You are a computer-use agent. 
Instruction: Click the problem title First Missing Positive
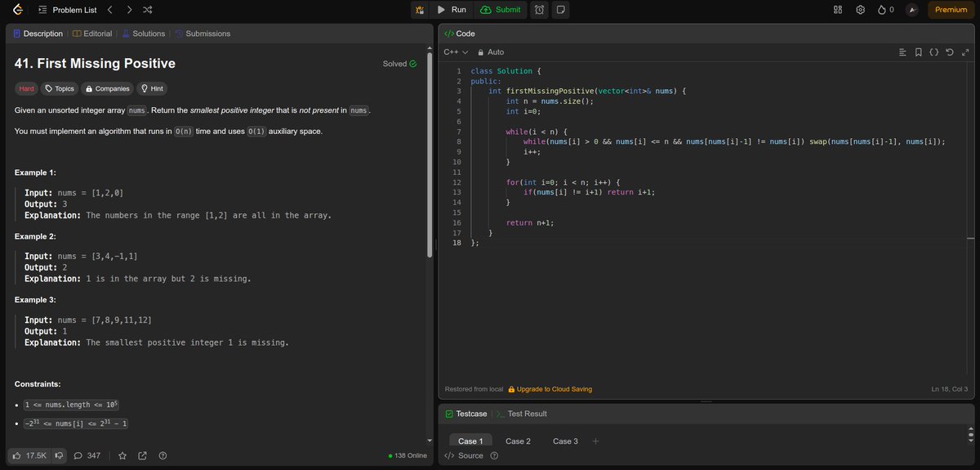click(95, 63)
